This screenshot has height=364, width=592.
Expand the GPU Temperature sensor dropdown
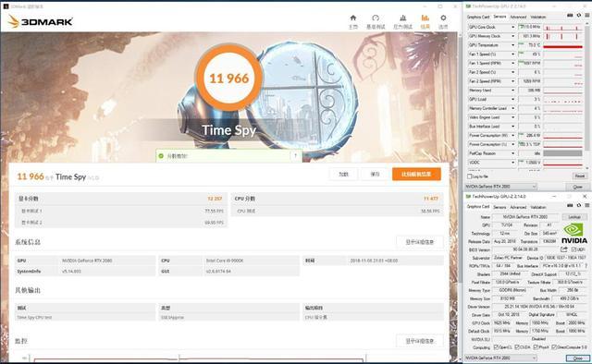click(x=513, y=45)
